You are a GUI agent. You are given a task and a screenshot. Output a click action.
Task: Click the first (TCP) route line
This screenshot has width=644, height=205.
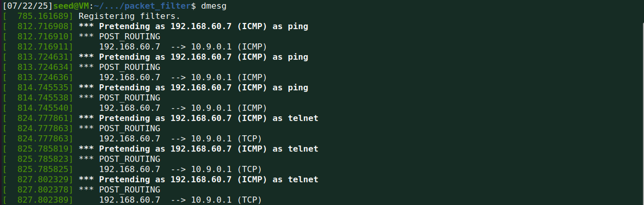(180, 138)
